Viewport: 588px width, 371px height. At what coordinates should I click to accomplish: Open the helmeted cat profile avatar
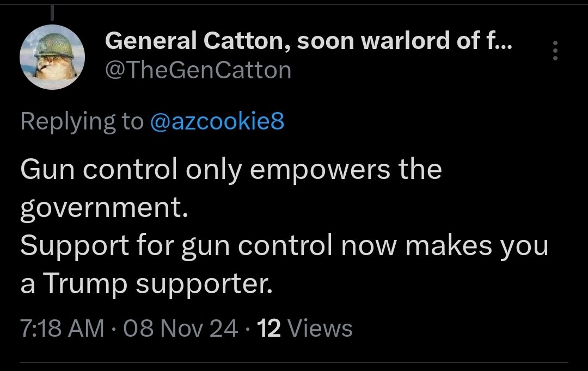pos(52,57)
